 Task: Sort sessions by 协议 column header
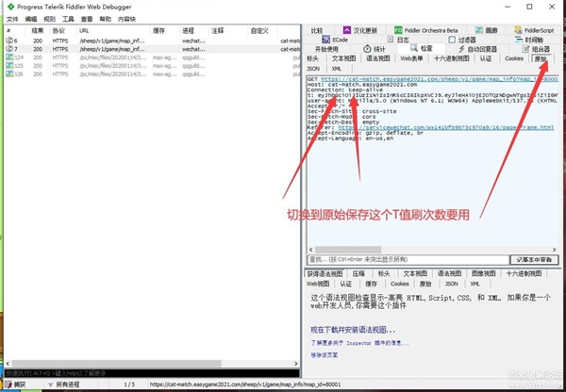coord(58,31)
